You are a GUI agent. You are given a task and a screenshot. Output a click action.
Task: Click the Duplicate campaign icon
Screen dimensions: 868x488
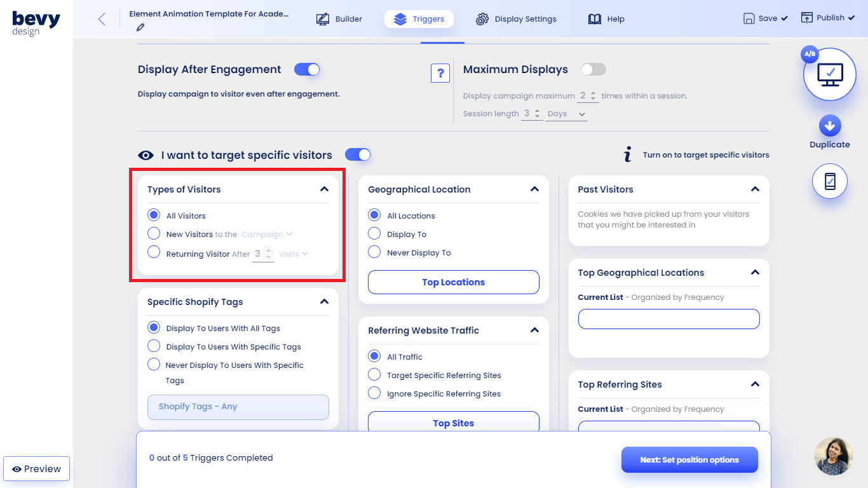829,126
